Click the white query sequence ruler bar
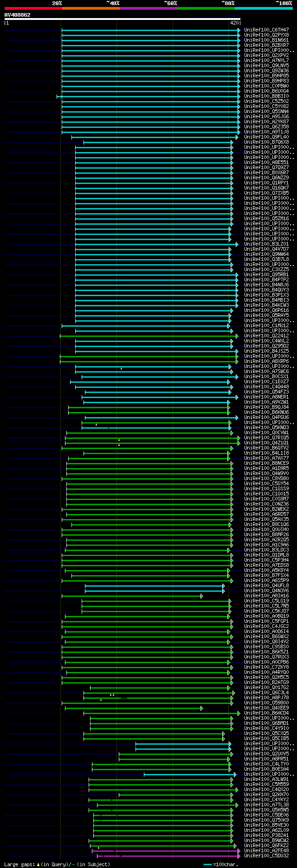Image resolution: width=297 pixels, height=868 pixels. tap(123, 19)
